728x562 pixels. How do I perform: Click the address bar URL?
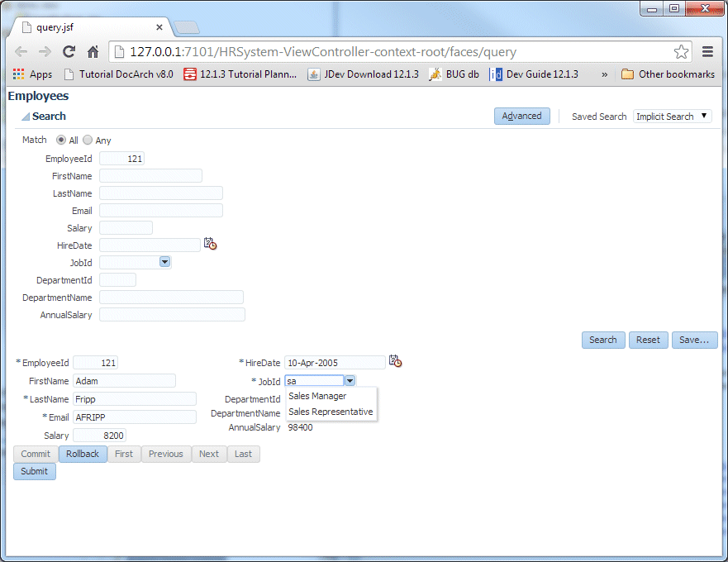[x=323, y=51]
